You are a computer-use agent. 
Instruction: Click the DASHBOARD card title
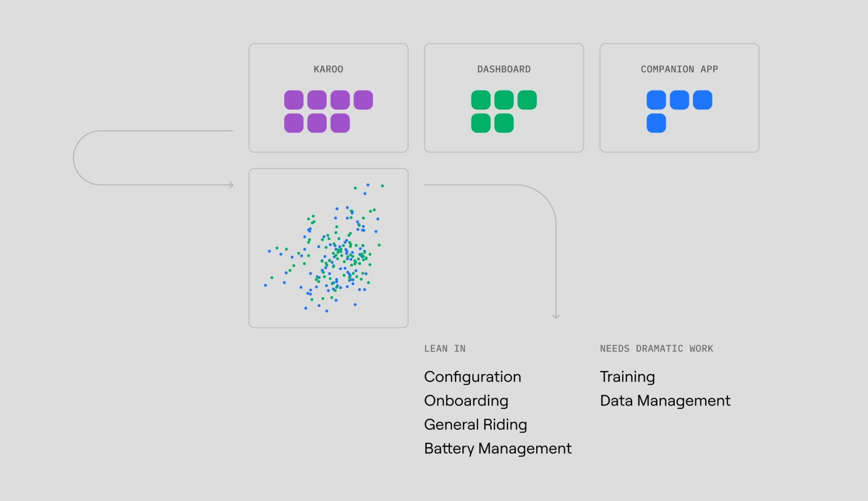coord(504,69)
